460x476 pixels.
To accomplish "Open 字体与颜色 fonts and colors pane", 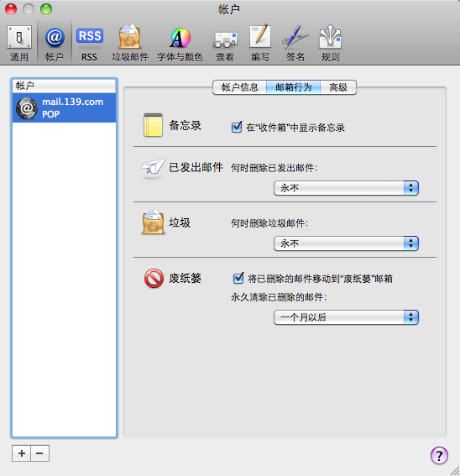I will pos(180,43).
